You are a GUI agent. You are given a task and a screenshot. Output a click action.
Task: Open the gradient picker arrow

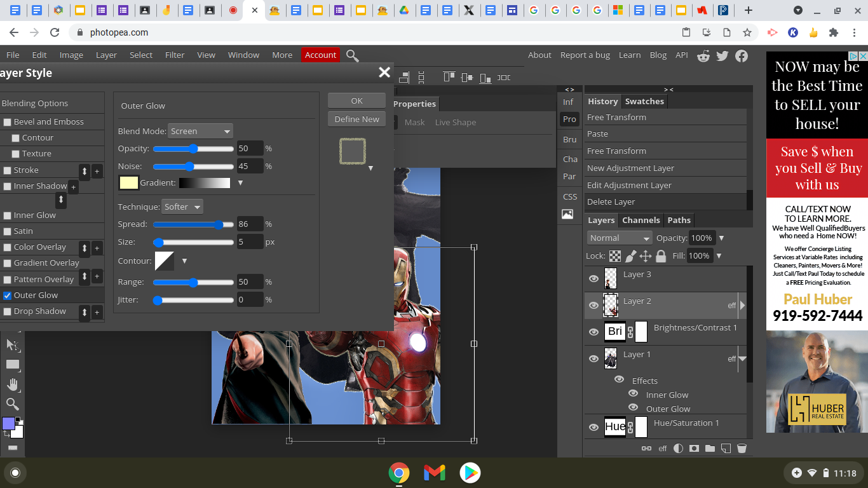[240, 183]
